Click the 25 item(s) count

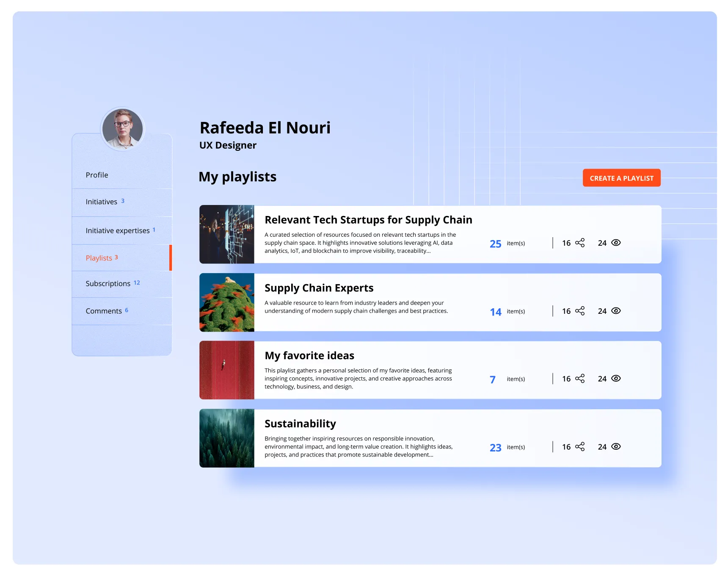[x=507, y=244]
